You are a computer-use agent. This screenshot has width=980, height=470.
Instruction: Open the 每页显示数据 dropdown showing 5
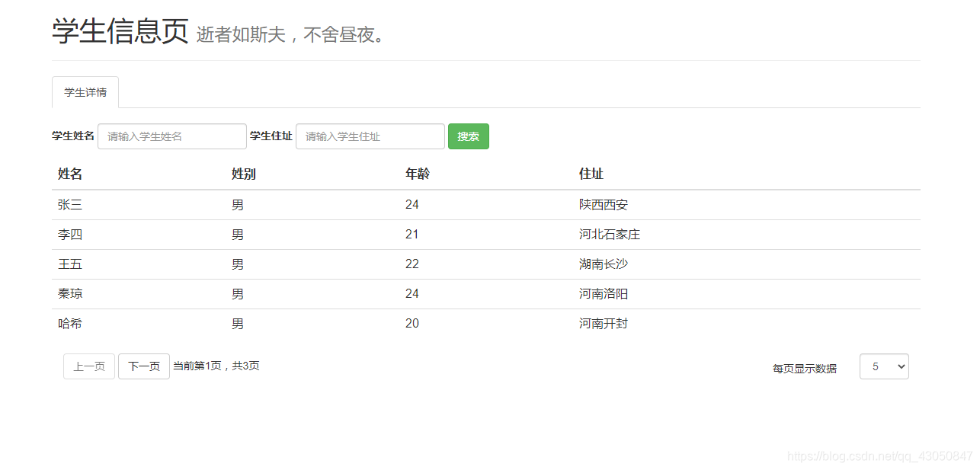click(x=884, y=366)
